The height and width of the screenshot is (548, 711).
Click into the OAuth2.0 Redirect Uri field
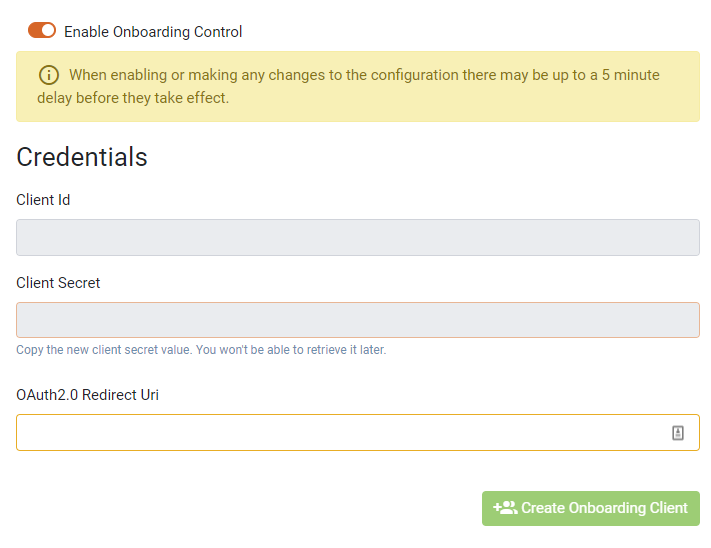(x=340, y=433)
